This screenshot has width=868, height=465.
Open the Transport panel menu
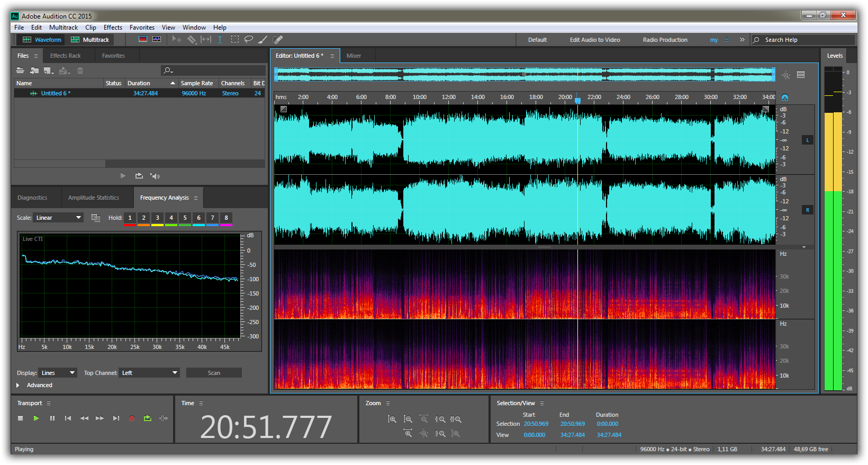[49, 404]
